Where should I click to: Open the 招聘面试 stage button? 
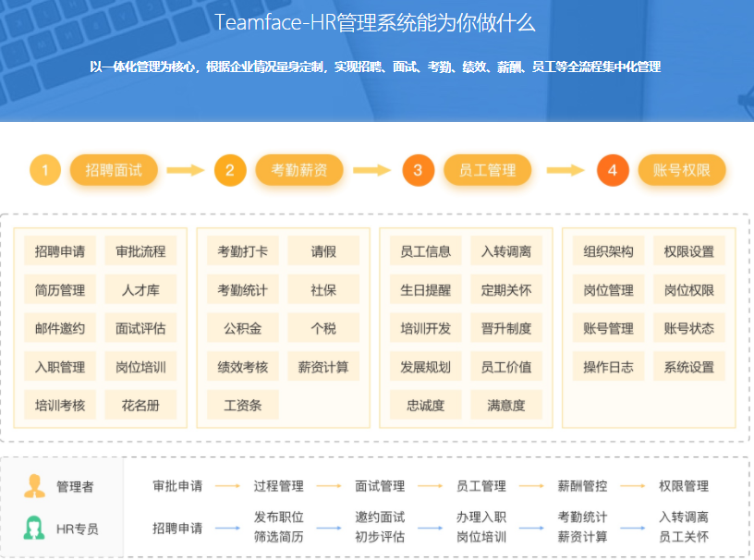(114, 170)
